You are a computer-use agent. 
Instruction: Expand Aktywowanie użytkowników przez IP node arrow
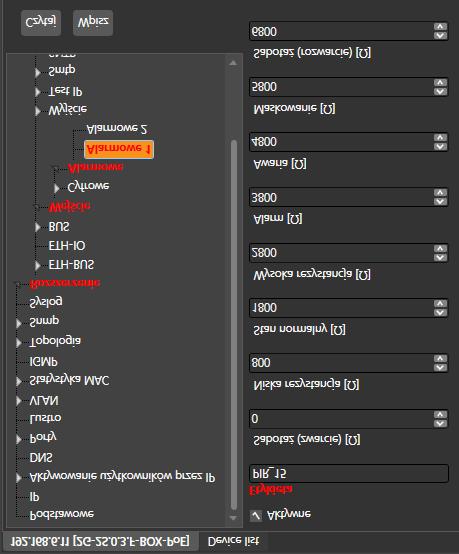pyautogui.click(x=19, y=477)
